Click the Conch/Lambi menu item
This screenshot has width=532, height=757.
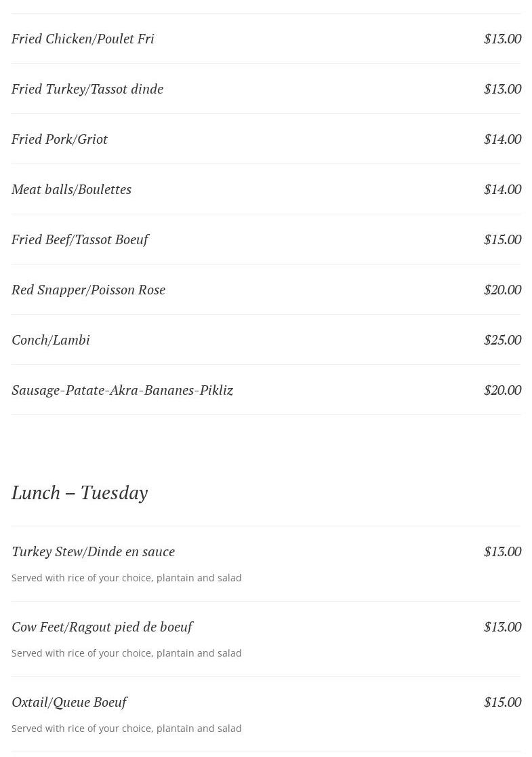(x=51, y=340)
